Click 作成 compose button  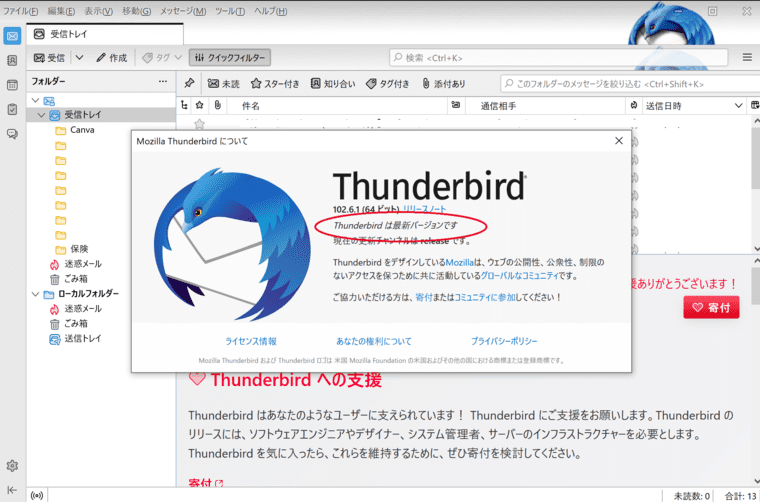click(x=111, y=58)
